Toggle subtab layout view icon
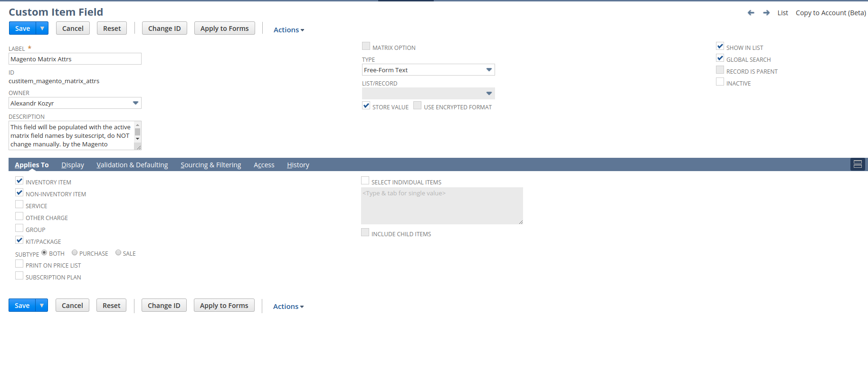 858,164
